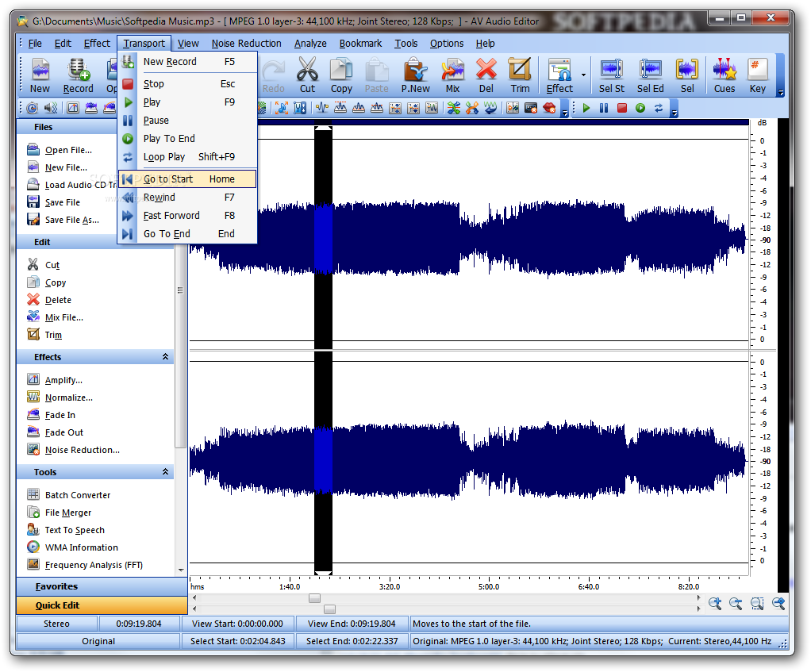Open the Transport menu
The image size is (811, 672).
144,44
